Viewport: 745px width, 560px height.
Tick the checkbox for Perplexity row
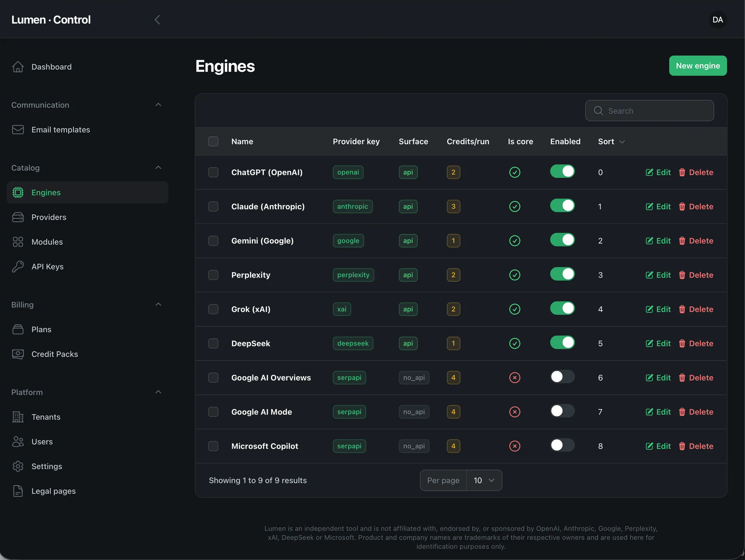[x=213, y=275]
